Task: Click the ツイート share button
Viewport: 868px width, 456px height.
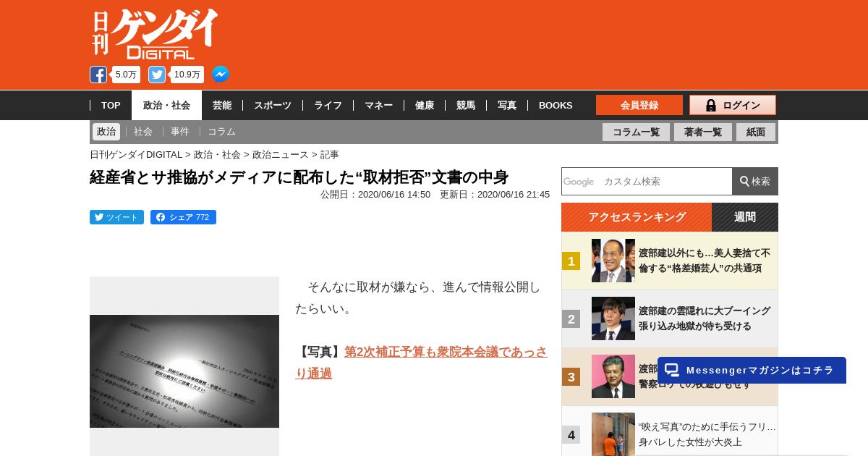Action: (x=116, y=217)
